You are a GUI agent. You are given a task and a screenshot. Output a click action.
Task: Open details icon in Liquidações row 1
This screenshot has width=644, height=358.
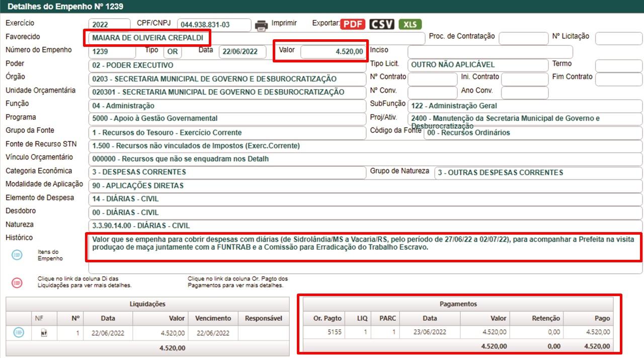tap(19, 332)
